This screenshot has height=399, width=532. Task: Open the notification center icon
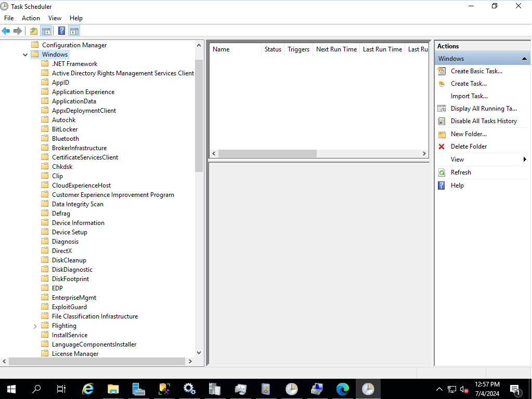[x=516, y=390]
